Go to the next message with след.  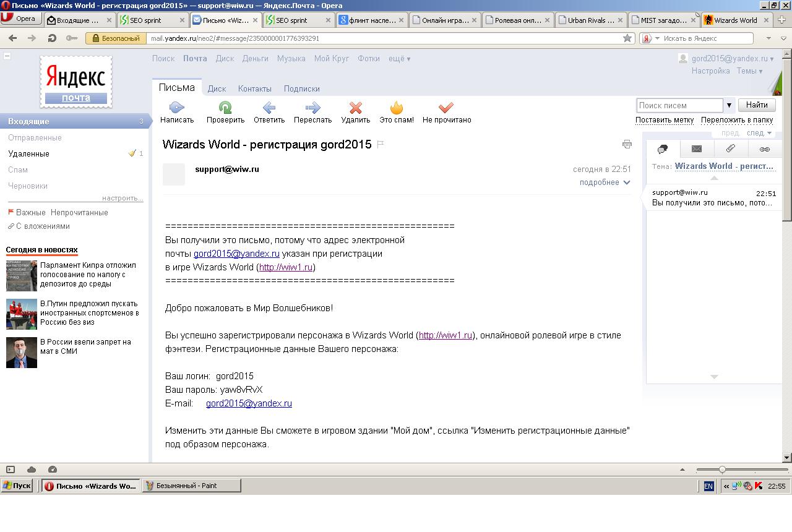click(759, 133)
